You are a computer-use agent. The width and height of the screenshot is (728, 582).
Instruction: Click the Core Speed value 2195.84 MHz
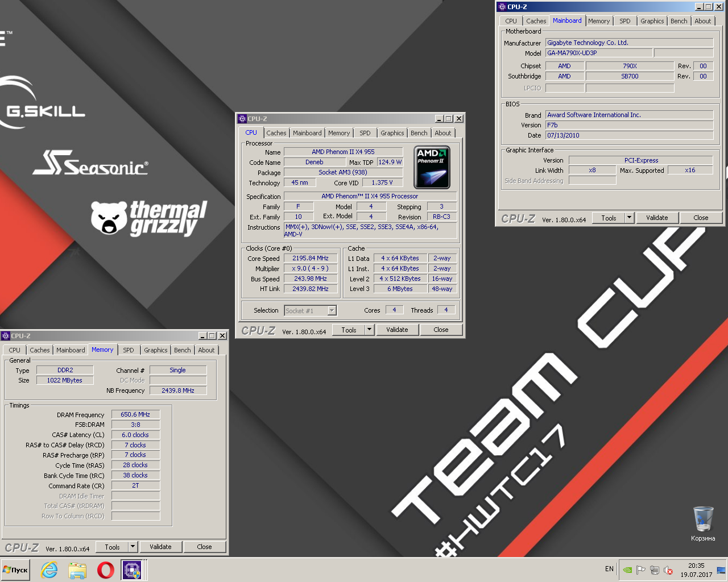311,258
